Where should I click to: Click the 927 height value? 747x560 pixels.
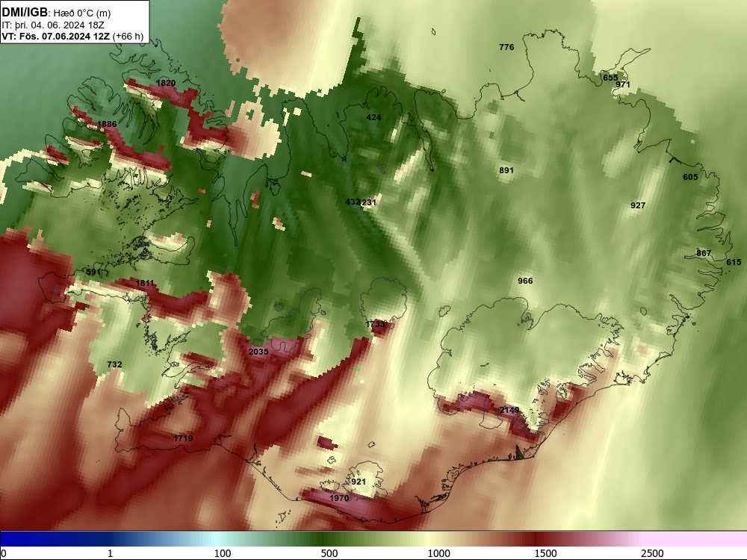[x=638, y=205]
